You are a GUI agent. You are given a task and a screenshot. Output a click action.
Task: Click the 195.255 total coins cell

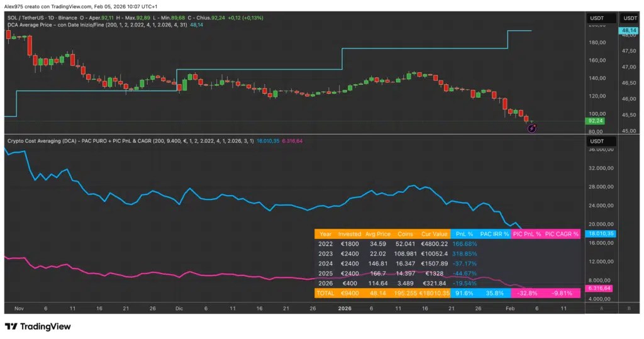tap(405, 293)
